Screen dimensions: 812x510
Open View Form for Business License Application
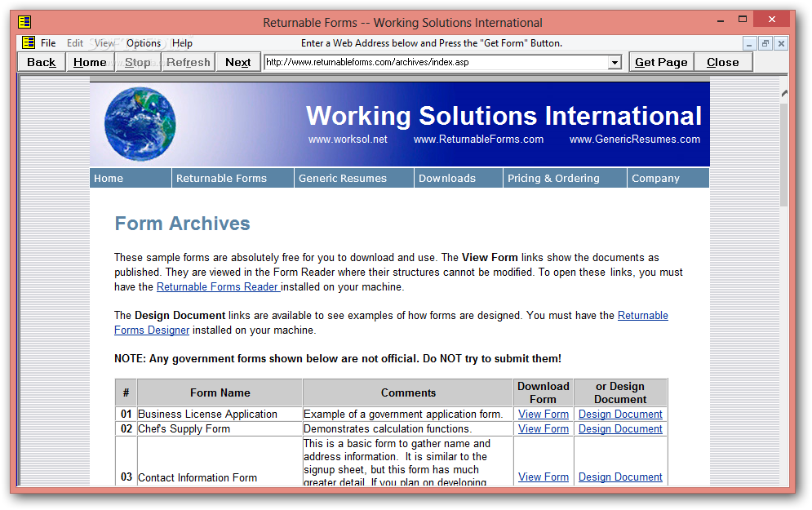(544, 415)
